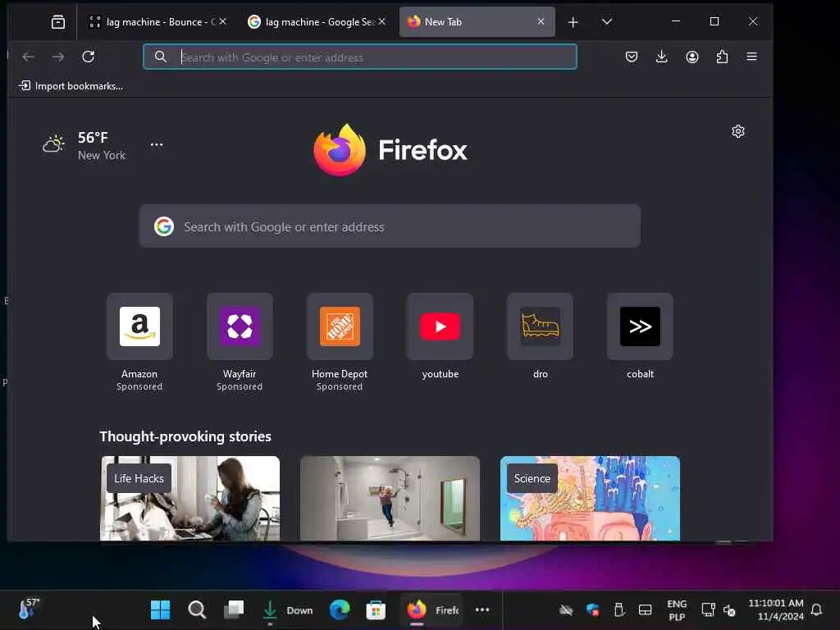
Task: Close the 'lag machine - Bounce' tab
Action: pos(223,21)
